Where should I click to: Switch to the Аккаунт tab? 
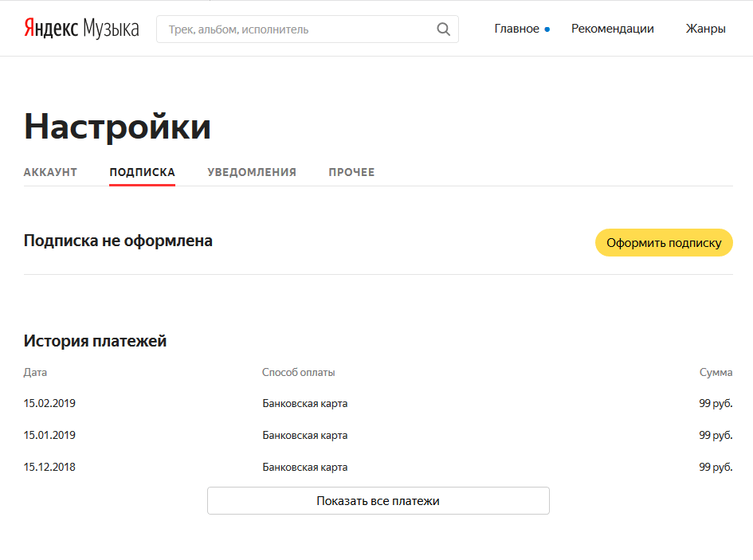point(50,172)
